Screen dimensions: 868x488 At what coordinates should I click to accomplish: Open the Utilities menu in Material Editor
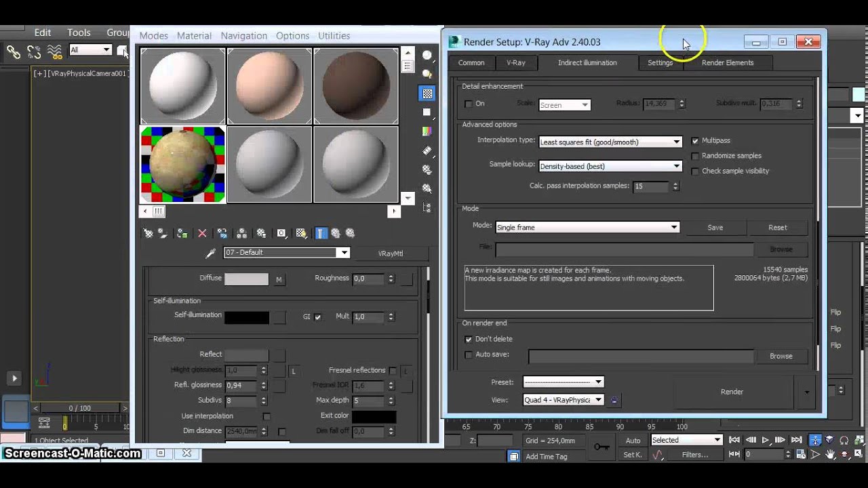pyautogui.click(x=334, y=36)
